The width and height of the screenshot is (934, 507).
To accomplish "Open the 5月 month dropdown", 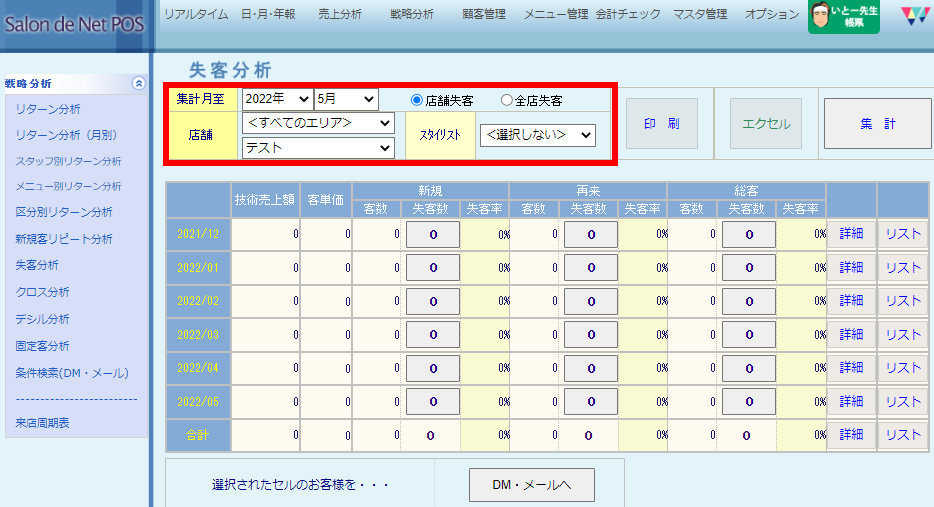I will (346, 99).
